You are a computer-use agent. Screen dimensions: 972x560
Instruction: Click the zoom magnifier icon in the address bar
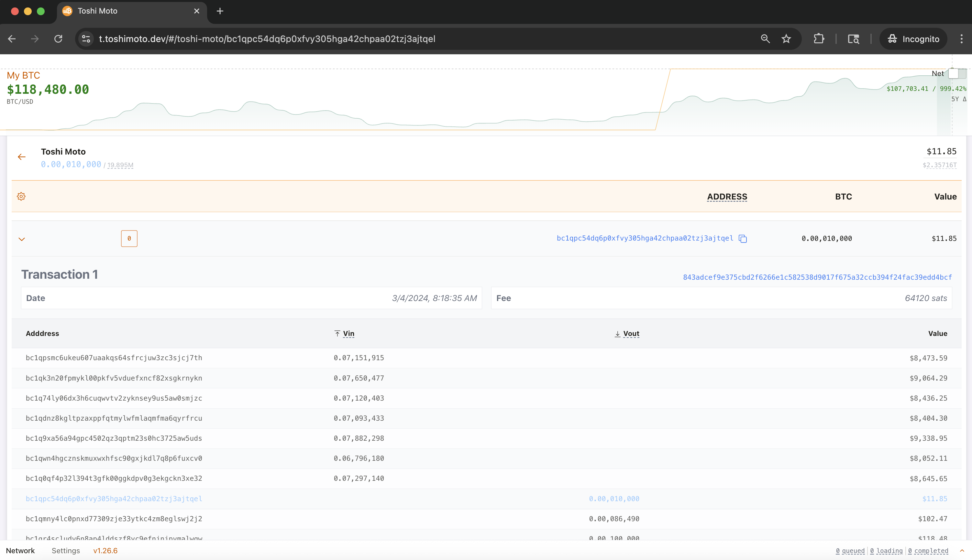coord(765,39)
